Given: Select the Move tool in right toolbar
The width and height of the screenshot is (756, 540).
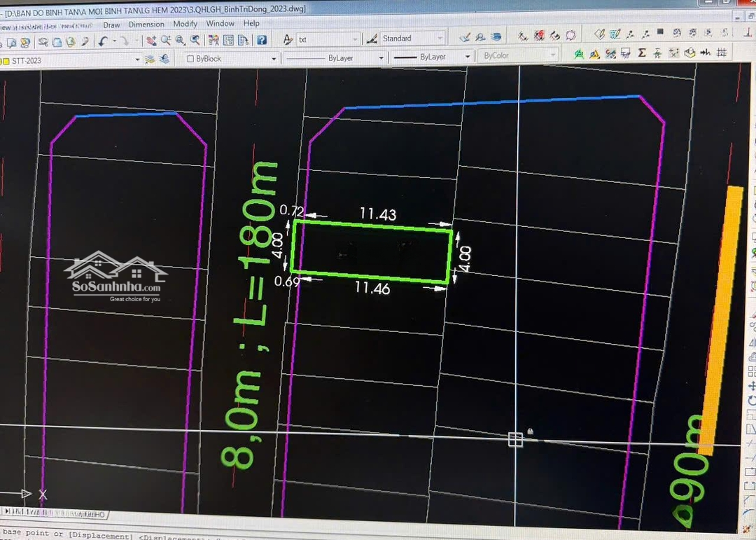Looking at the screenshot, I should click(x=752, y=385).
